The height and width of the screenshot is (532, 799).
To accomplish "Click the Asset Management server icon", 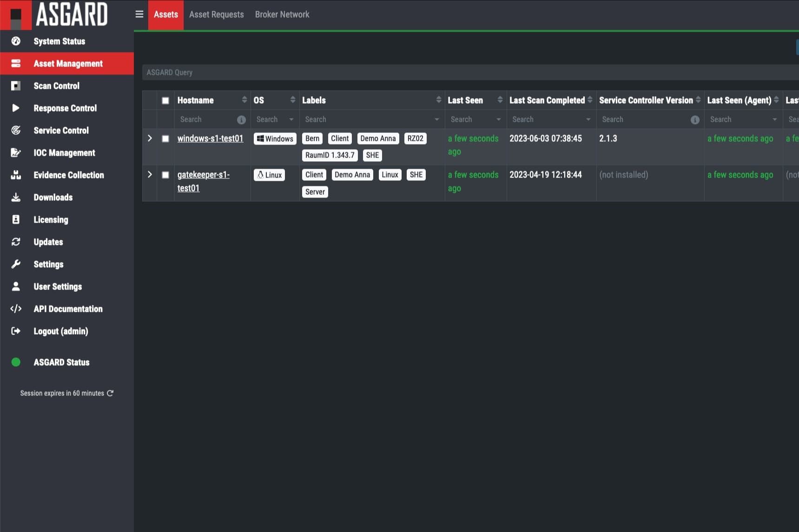I will pos(16,63).
